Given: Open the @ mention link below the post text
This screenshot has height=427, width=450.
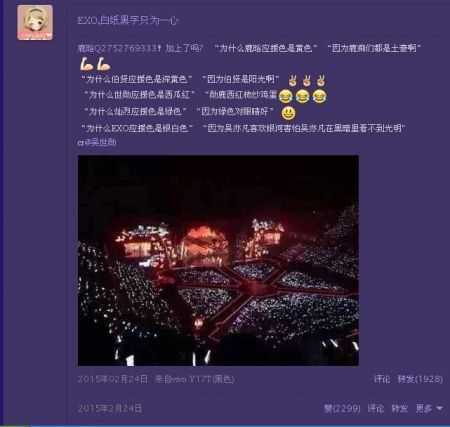Looking at the screenshot, I should 97,142.
